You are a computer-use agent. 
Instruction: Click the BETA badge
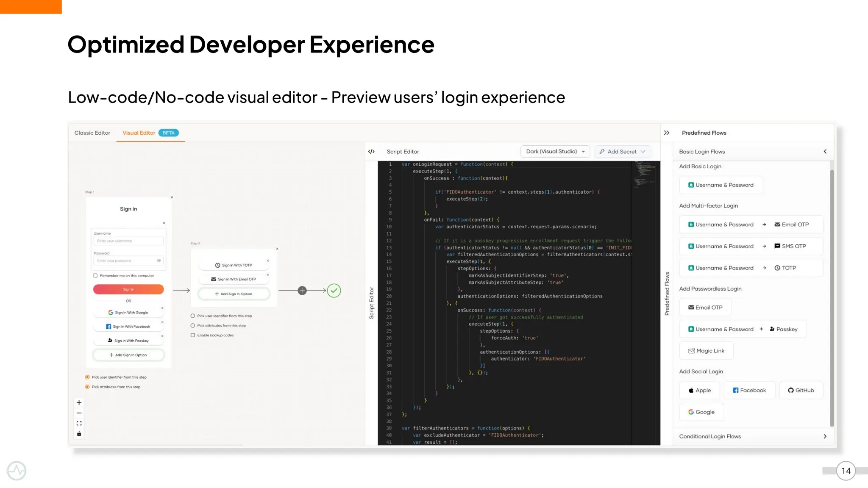click(169, 133)
